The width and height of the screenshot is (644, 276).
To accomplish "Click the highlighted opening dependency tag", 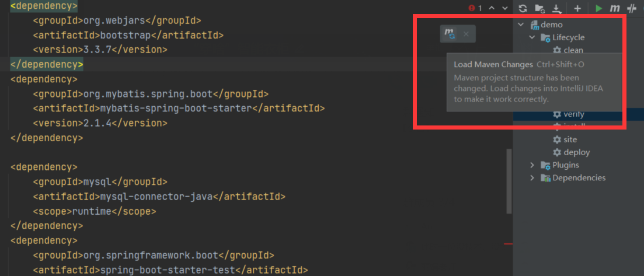I will [x=44, y=6].
